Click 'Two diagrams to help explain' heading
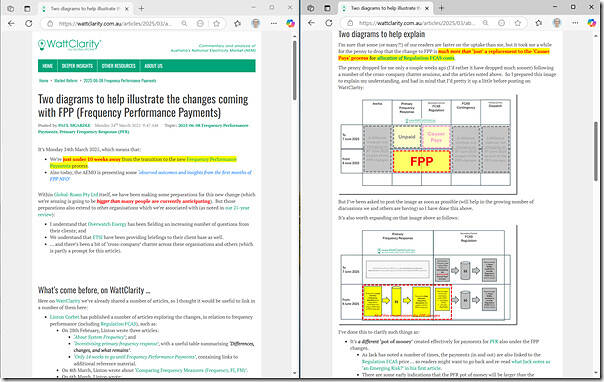 (x=382, y=34)
